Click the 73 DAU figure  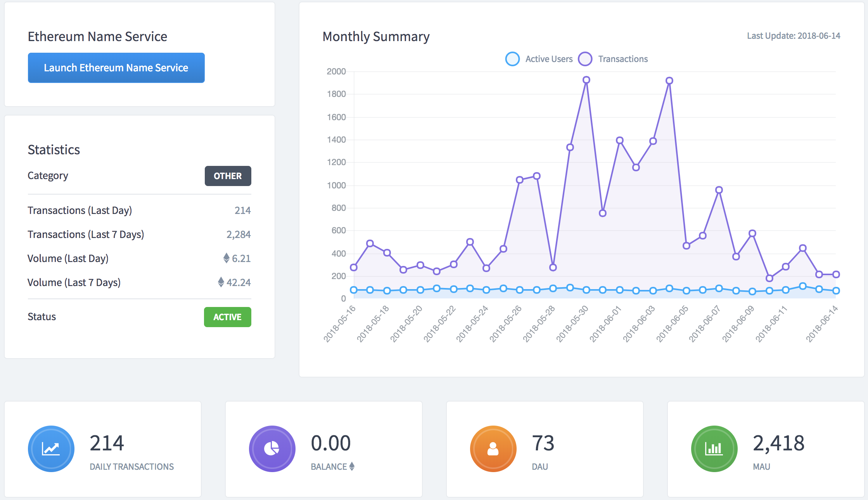coord(543,443)
